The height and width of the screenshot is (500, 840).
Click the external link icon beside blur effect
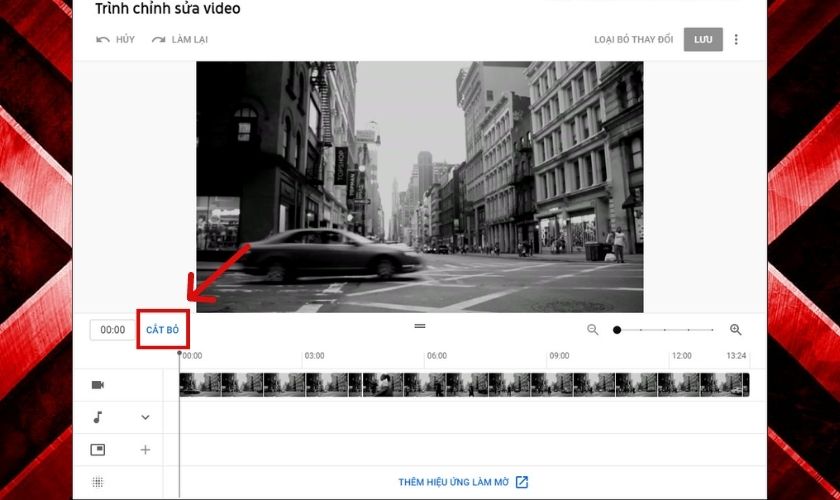click(522, 482)
